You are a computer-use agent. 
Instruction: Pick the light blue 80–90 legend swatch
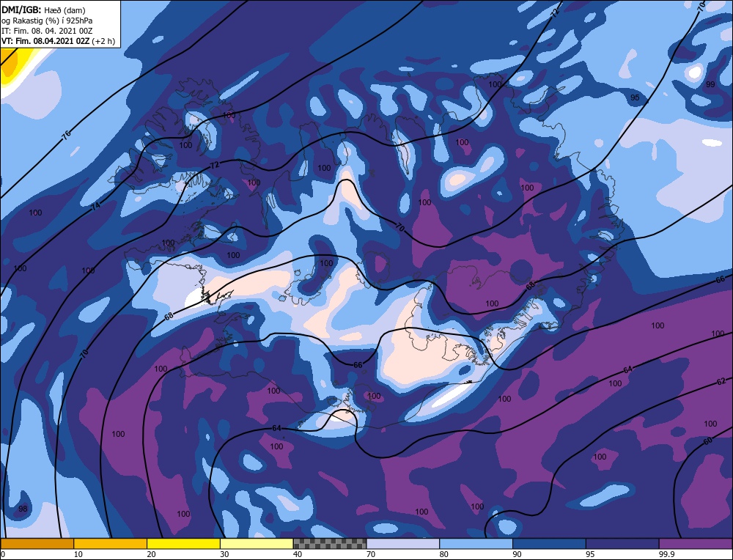tap(476, 543)
